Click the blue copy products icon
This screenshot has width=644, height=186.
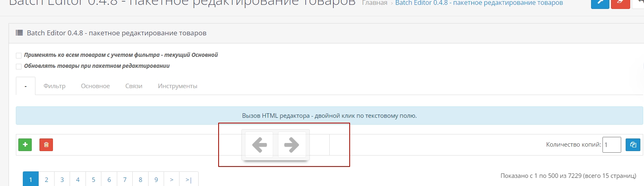tap(633, 145)
